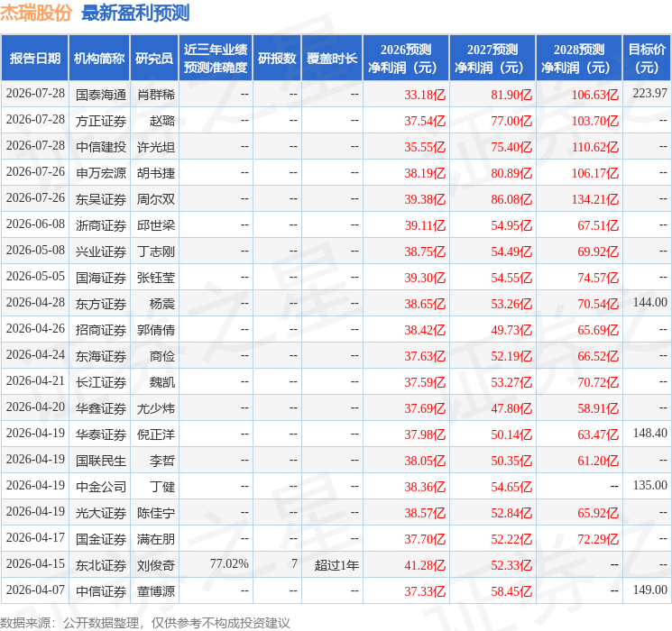Click the 2028预测净利润 column header

579,59
